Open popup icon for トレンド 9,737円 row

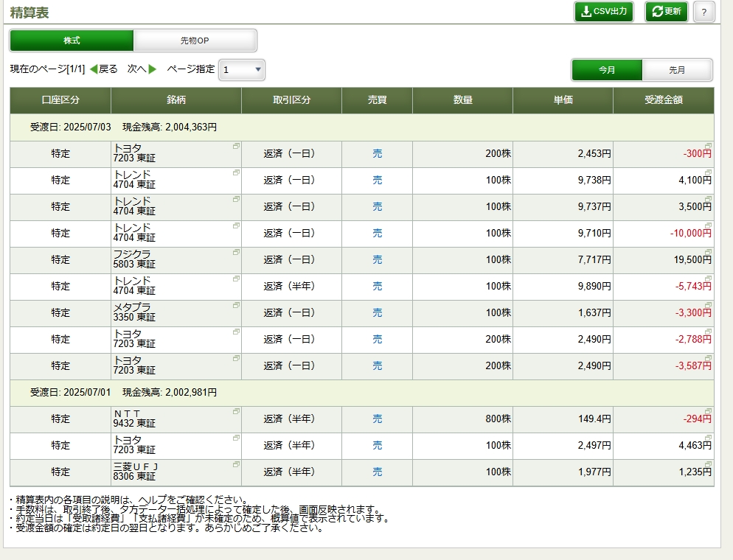coord(236,200)
